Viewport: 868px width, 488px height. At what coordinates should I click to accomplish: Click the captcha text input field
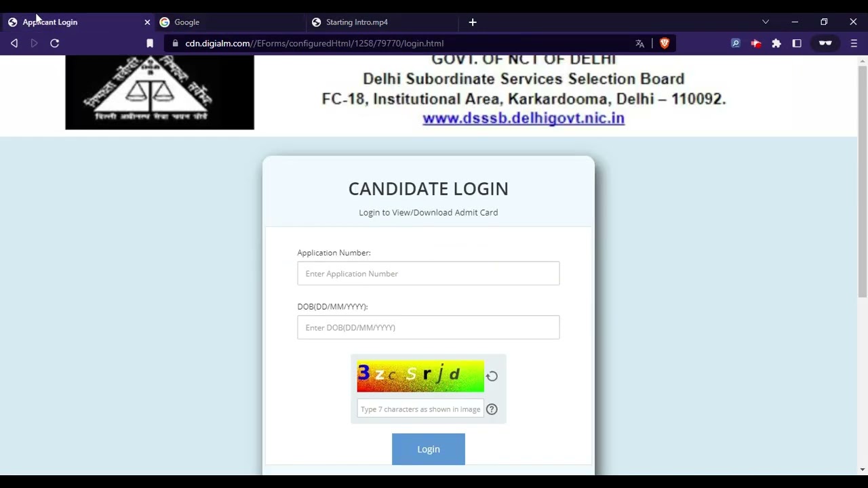(420, 409)
